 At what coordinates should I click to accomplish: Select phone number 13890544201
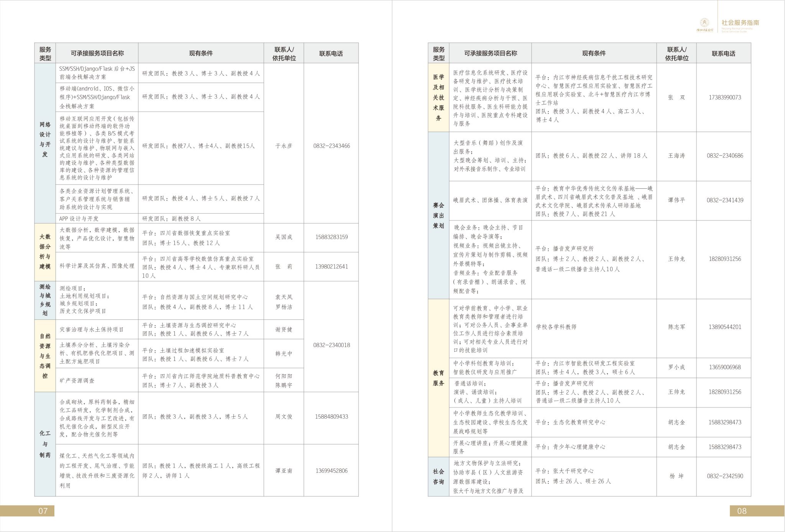(725, 327)
